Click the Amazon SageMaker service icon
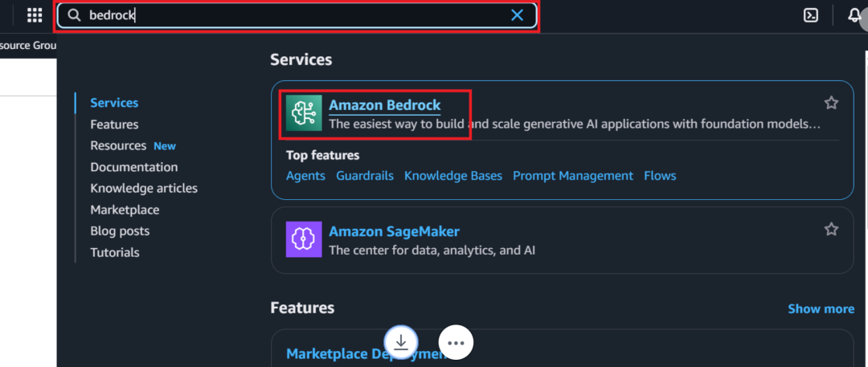Viewport: 868px width, 367px height. coord(304,239)
